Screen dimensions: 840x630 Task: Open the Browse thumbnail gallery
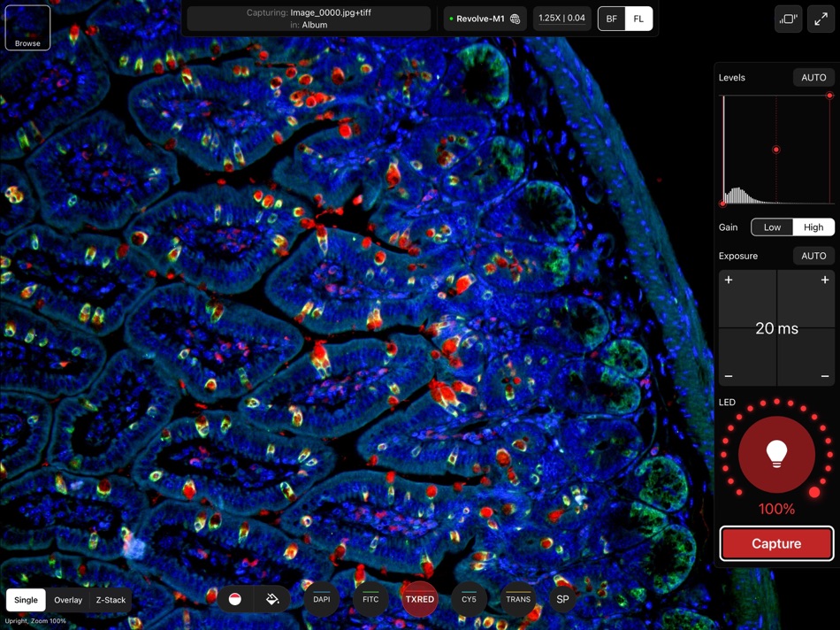tap(27, 28)
